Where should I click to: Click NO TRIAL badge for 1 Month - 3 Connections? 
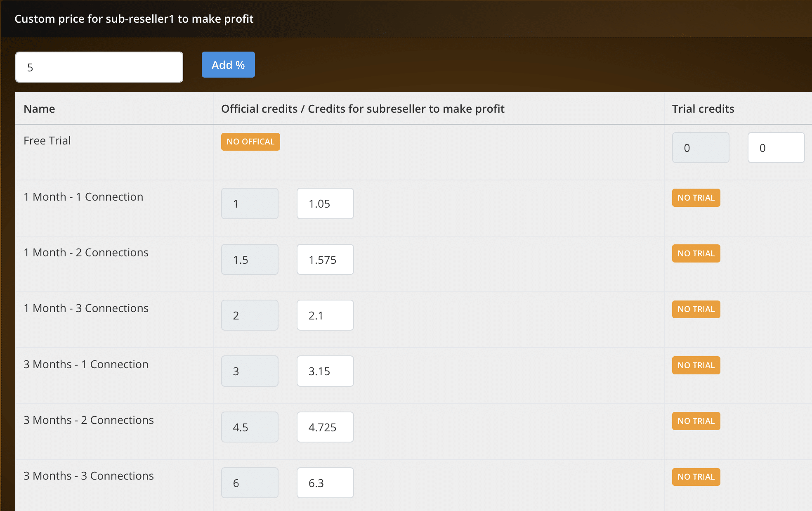point(696,309)
